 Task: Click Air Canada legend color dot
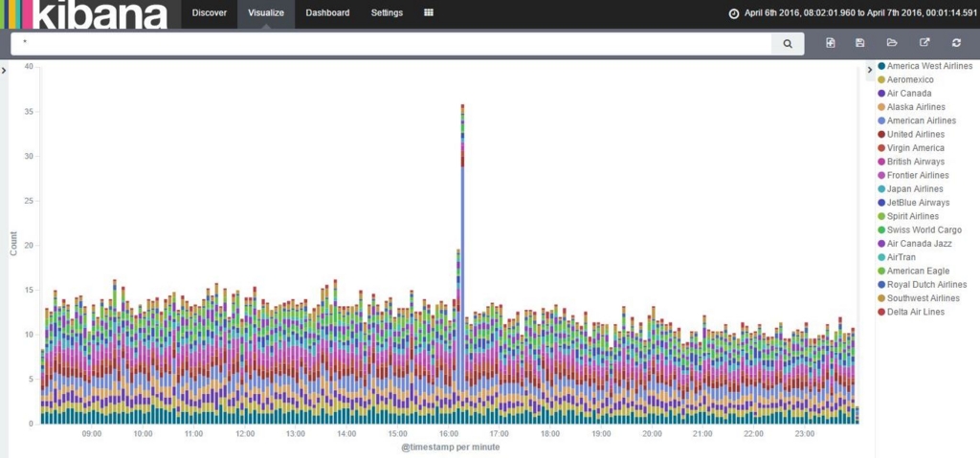(881, 94)
